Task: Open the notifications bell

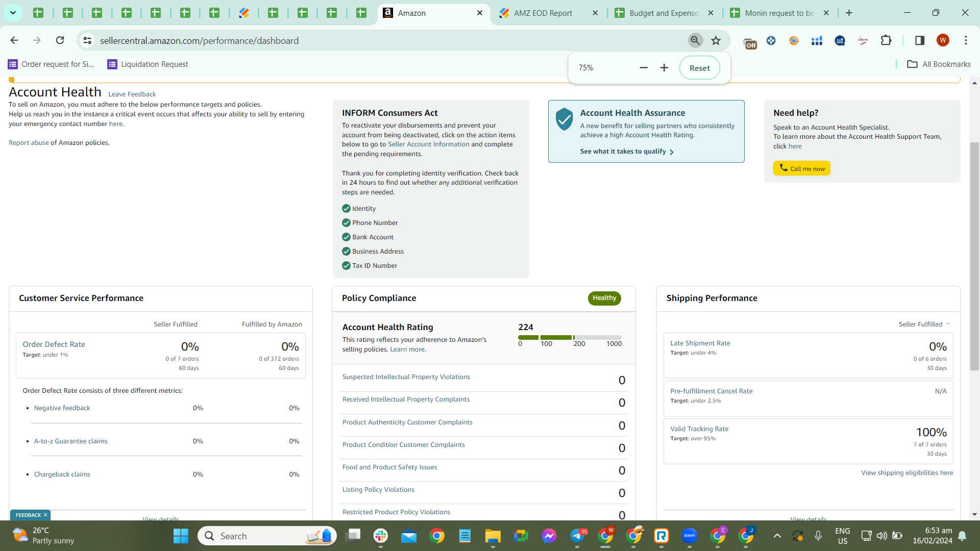Action: [x=962, y=536]
